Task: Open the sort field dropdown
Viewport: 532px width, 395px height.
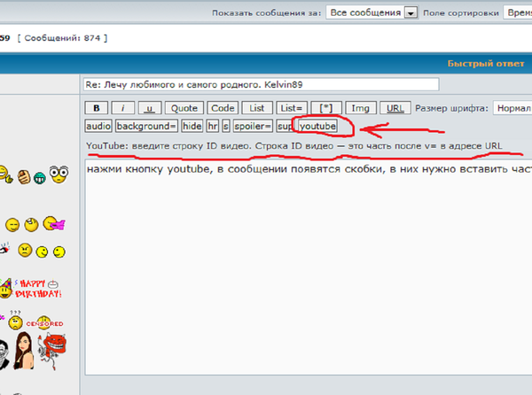Action: tap(517, 13)
